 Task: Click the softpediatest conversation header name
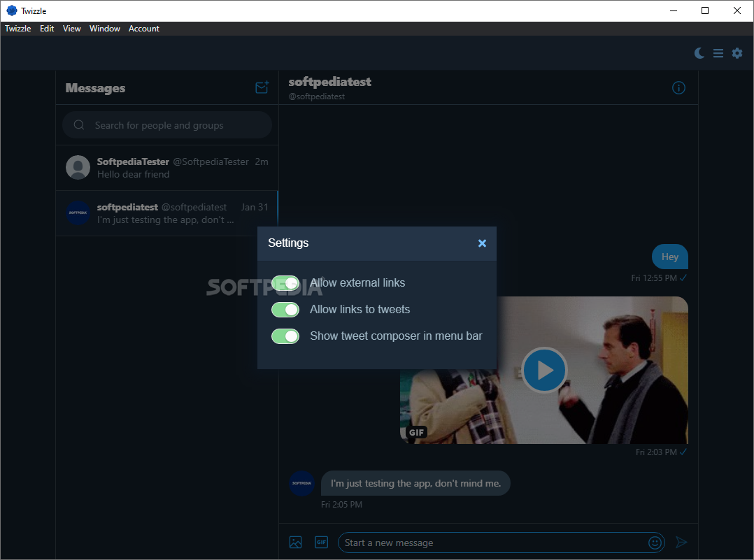(330, 82)
